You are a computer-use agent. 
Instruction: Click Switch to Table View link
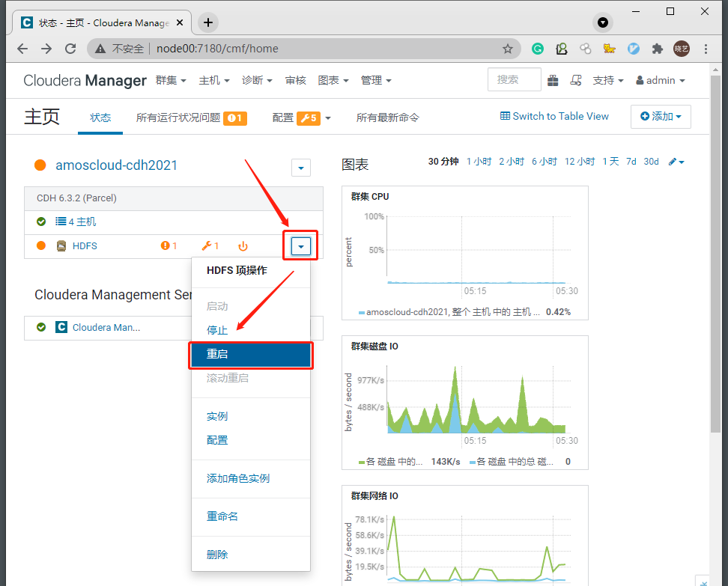(554, 117)
